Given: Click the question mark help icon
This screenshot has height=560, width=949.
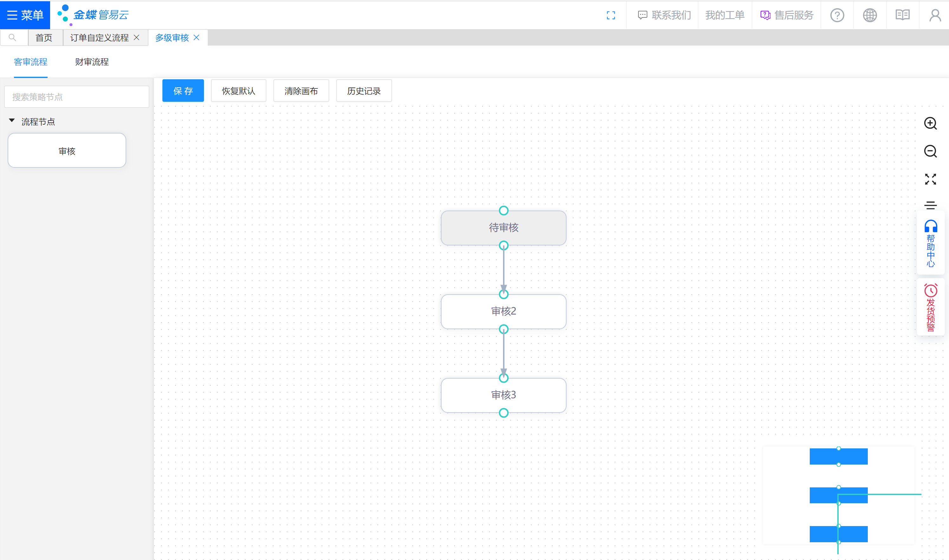Looking at the screenshot, I should (x=837, y=15).
